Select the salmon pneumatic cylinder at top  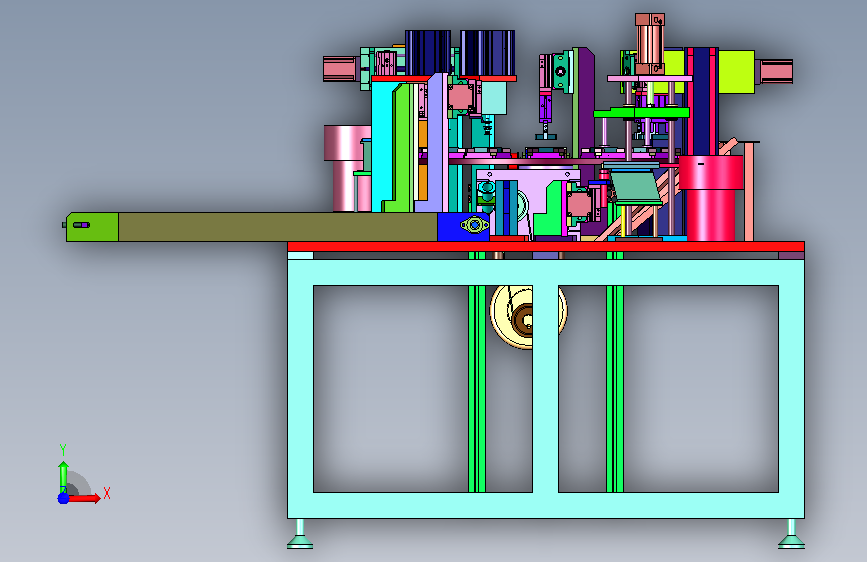tap(650, 44)
